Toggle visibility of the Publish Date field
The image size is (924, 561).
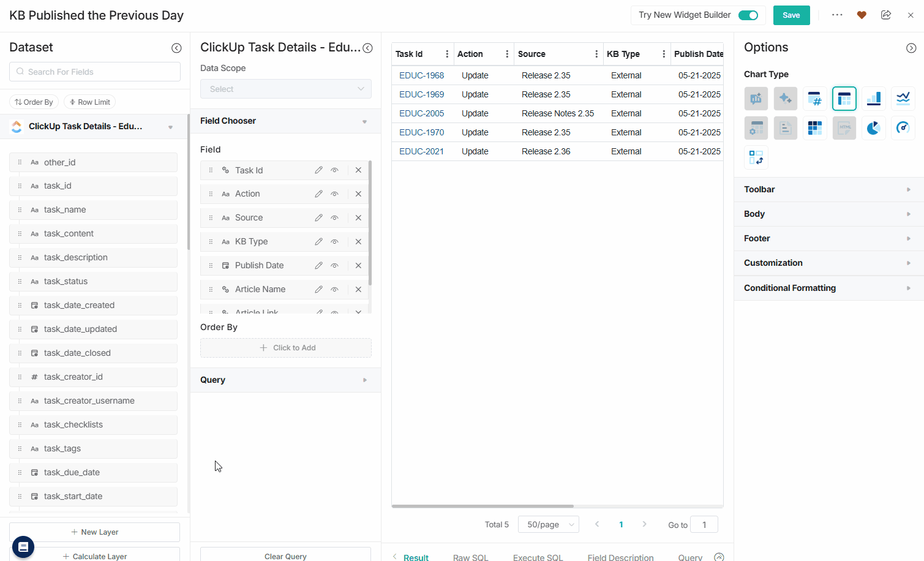point(334,266)
